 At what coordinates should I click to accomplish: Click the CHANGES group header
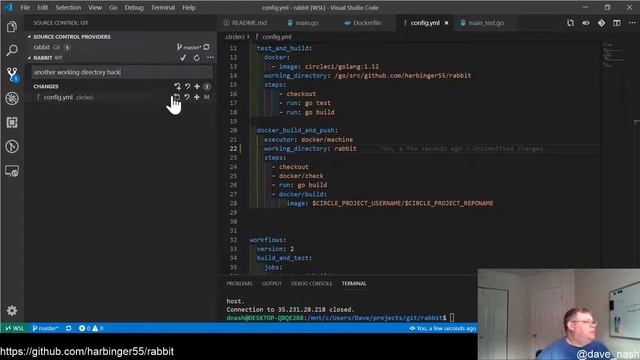click(46, 87)
